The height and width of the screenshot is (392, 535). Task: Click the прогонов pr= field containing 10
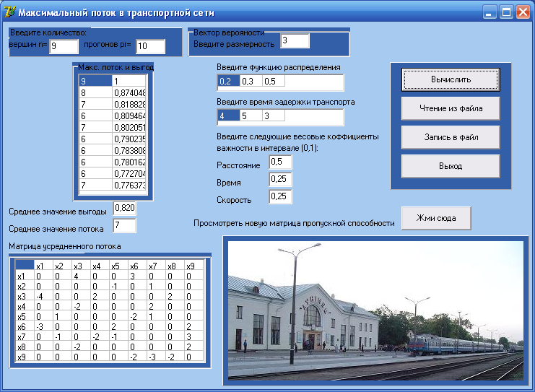tap(150, 46)
